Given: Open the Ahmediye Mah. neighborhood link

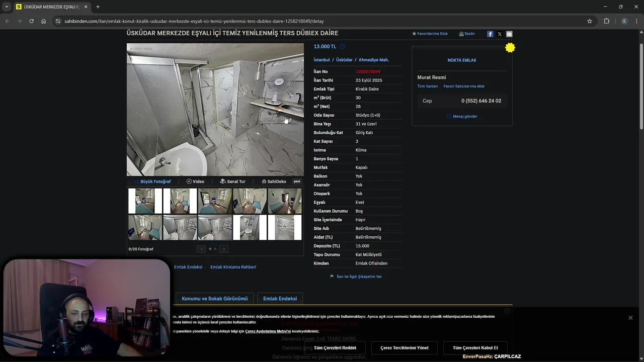Looking at the screenshot, I should (x=374, y=60).
